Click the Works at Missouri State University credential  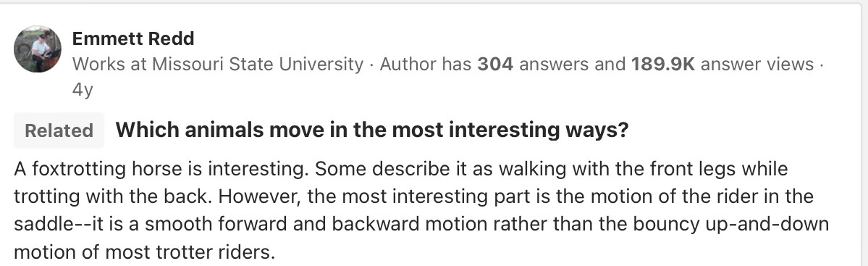coord(218,65)
